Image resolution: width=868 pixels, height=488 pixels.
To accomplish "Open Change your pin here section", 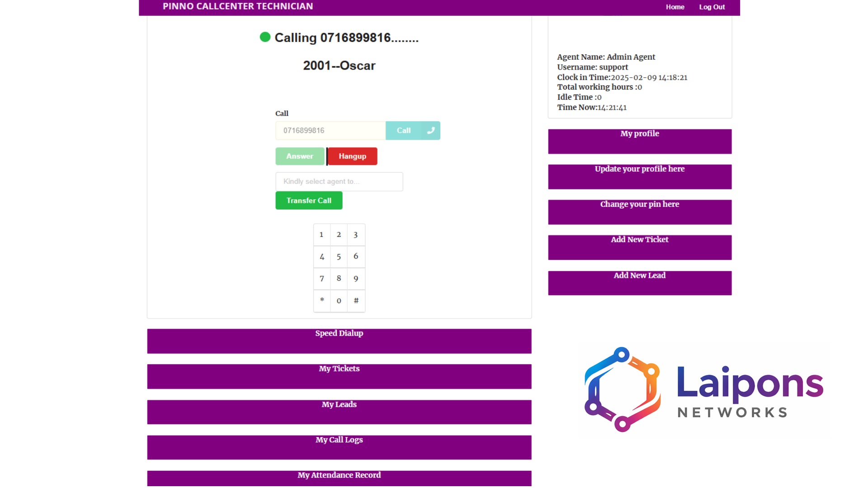I will tap(639, 212).
